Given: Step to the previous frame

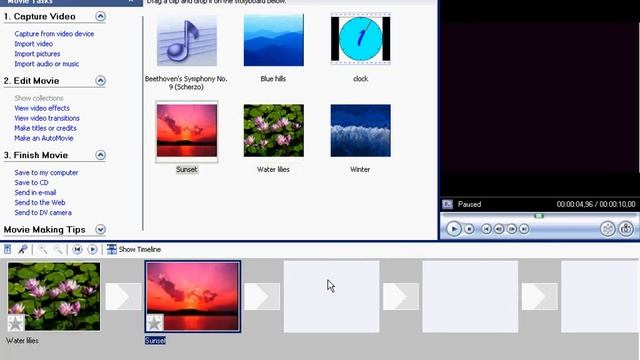Looking at the screenshot, I should click(x=499, y=229).
